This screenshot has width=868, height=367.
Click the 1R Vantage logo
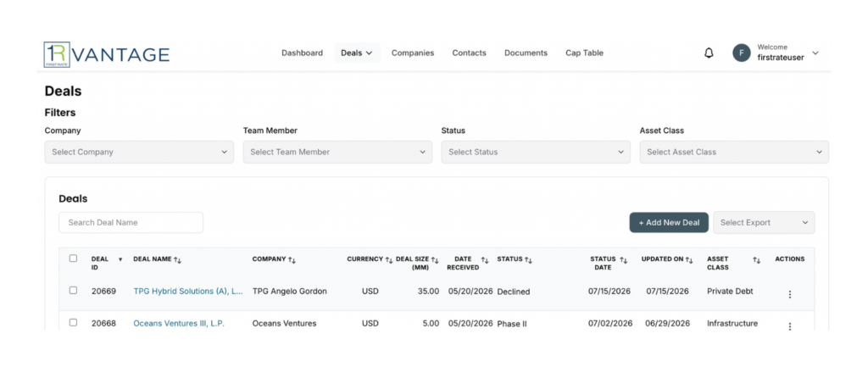[x=107, y=54]
